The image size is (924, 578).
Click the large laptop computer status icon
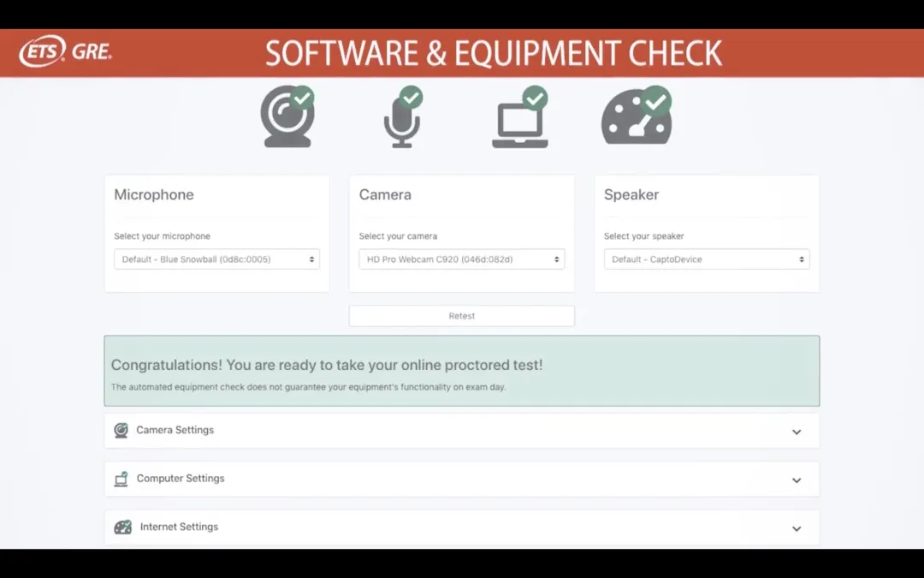click(519, 122)
